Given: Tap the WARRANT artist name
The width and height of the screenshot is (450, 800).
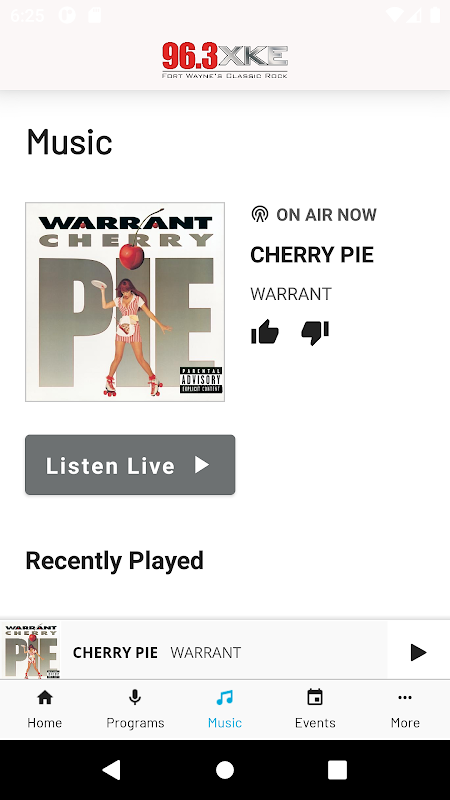Looking at the screenshot, I should (x=291, y=294).
